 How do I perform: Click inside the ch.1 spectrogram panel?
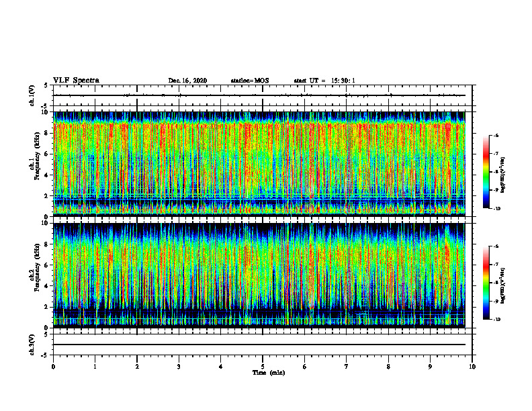click(259, 164)
